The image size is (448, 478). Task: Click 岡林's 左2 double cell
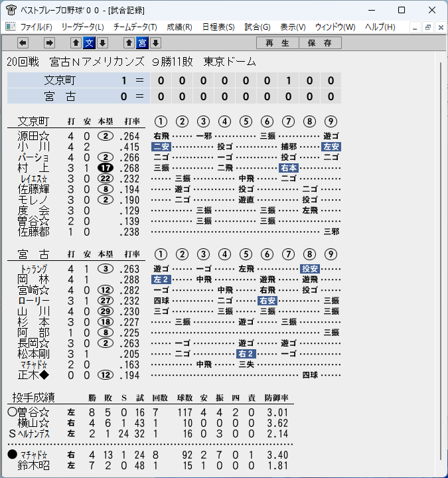point(161,279)
